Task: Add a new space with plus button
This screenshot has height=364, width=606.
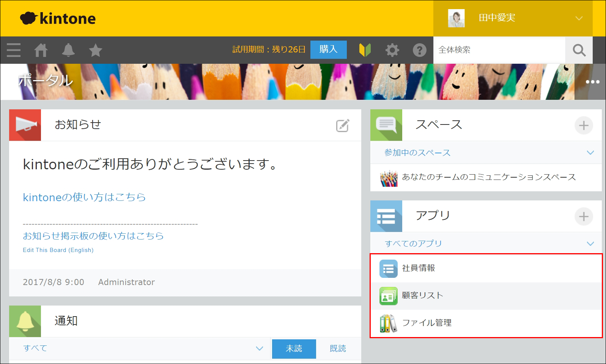Action: click(x=584, y=126)
